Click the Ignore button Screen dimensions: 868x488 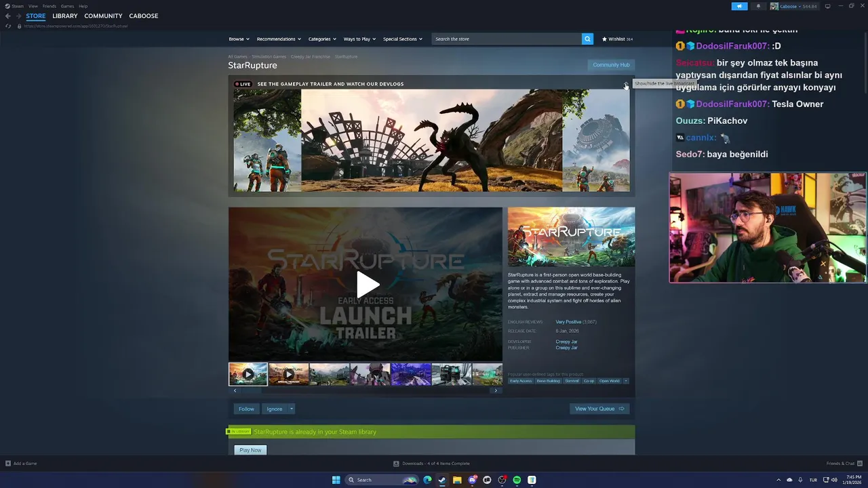point(275,409)
